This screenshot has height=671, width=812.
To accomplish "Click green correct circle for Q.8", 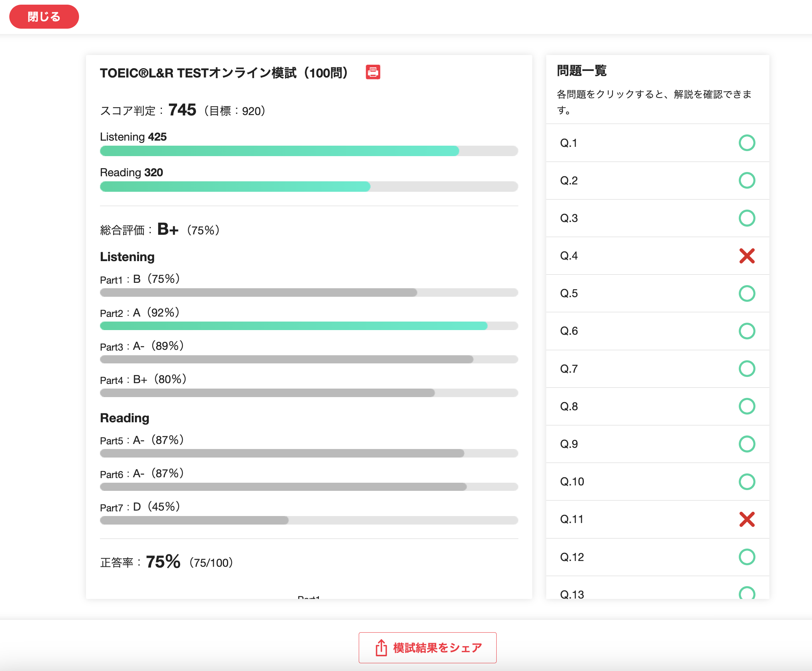I will tap(747, 406).
